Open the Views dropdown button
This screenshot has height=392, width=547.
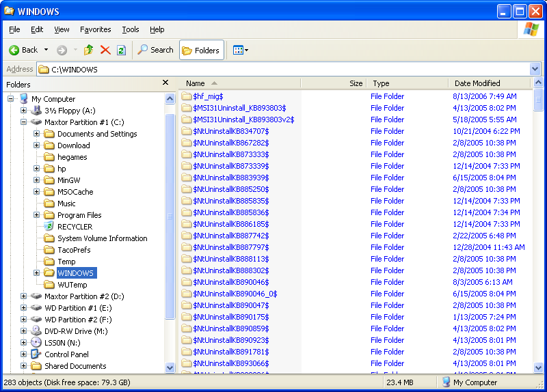241,50
